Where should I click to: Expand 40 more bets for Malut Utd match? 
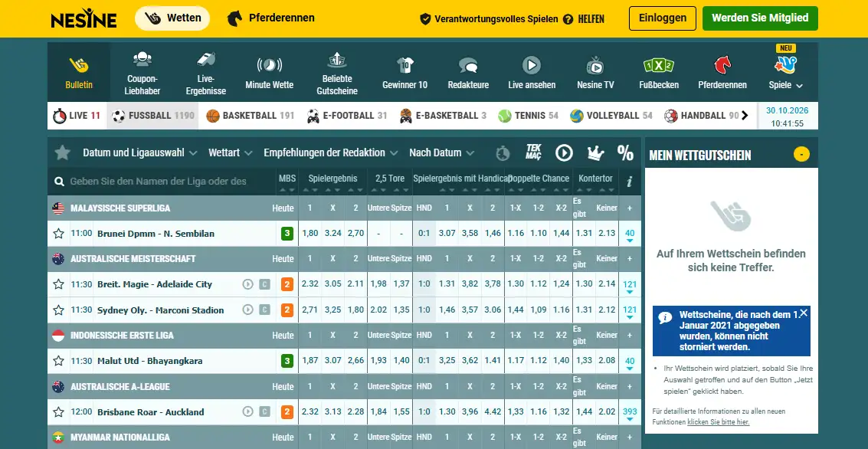[630, 362]
